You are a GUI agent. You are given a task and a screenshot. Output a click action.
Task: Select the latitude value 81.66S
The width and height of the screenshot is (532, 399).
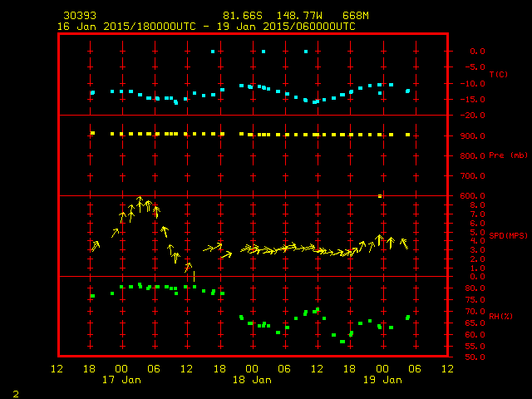243,16
